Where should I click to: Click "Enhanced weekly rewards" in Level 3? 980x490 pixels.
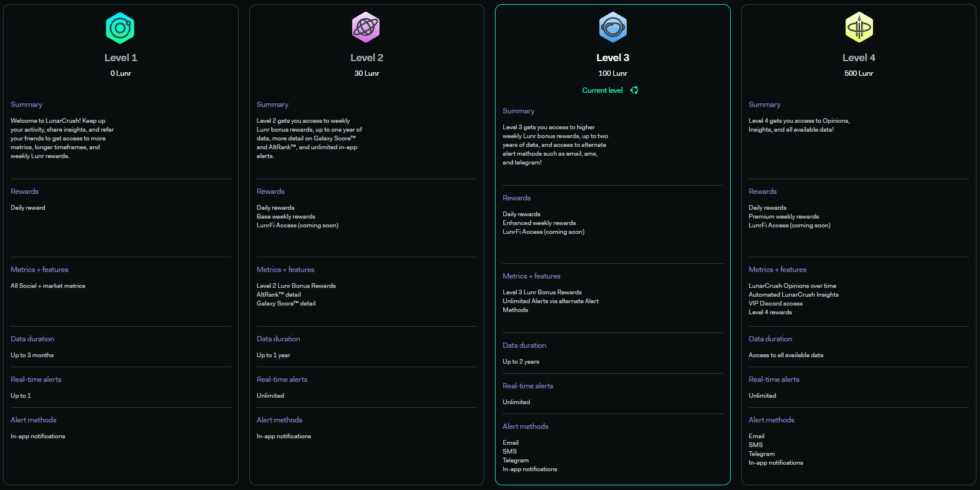(x=539, y=223)
